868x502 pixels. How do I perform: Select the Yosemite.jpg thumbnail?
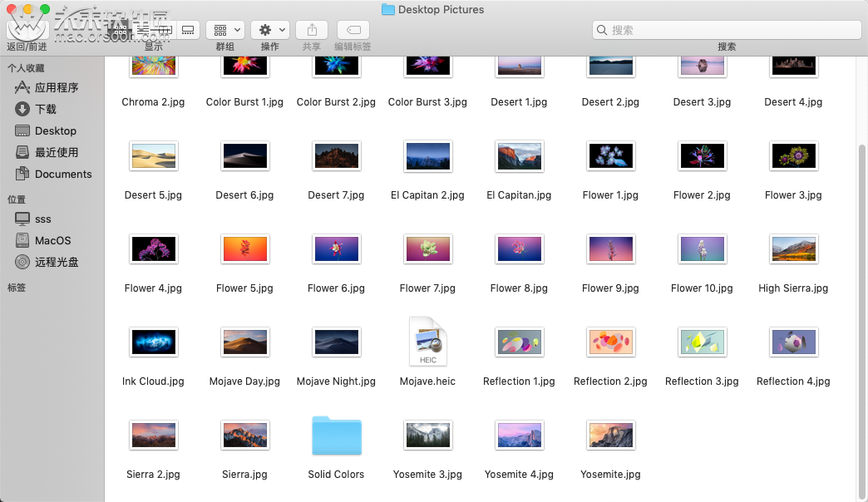[610, 435]
